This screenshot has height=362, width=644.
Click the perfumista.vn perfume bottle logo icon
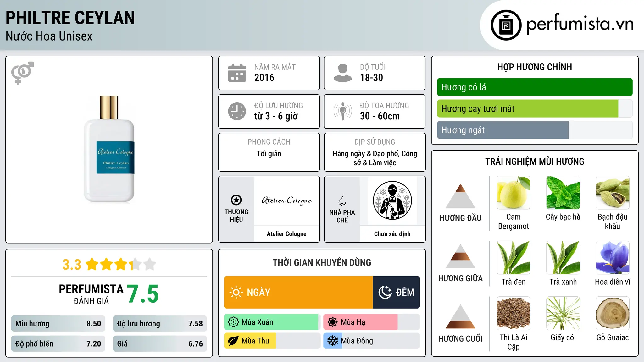506,25
